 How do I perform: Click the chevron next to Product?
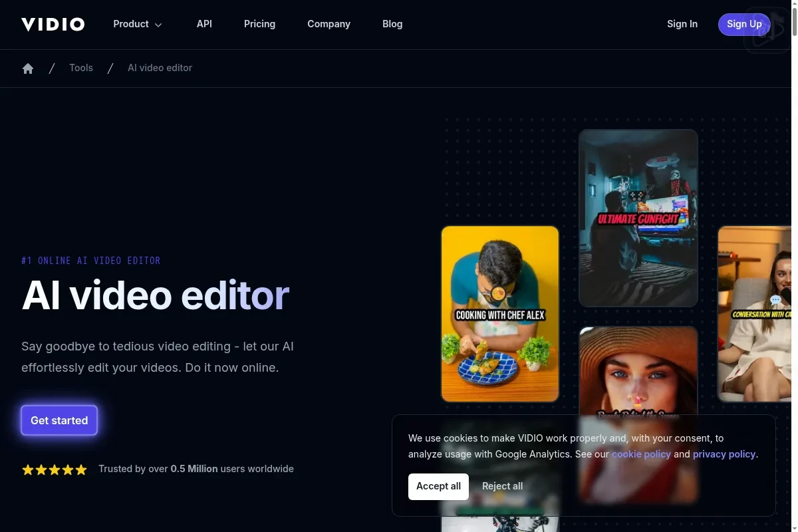pos(158,25)
